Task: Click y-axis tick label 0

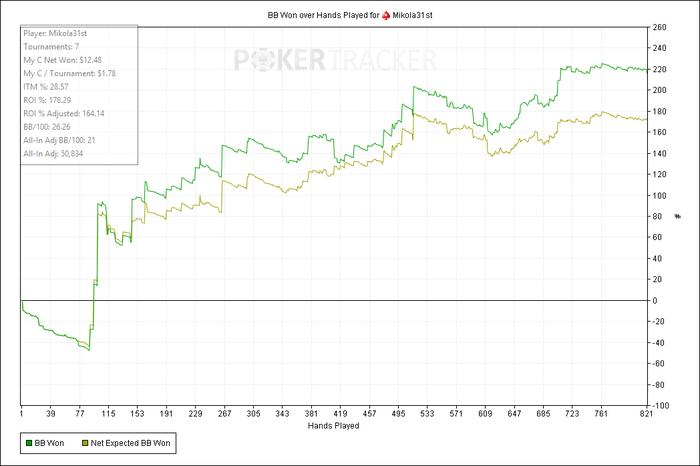Action: coord(655,300)
